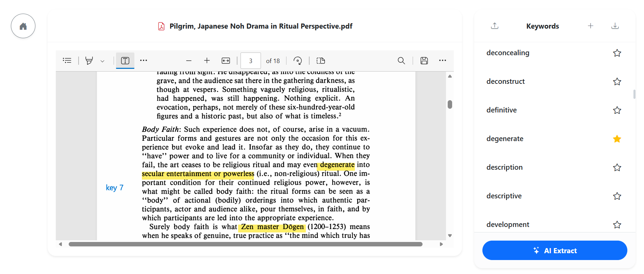
Task: Click highlighted Zen master Dōgen text
Action: tap(272, 227)
